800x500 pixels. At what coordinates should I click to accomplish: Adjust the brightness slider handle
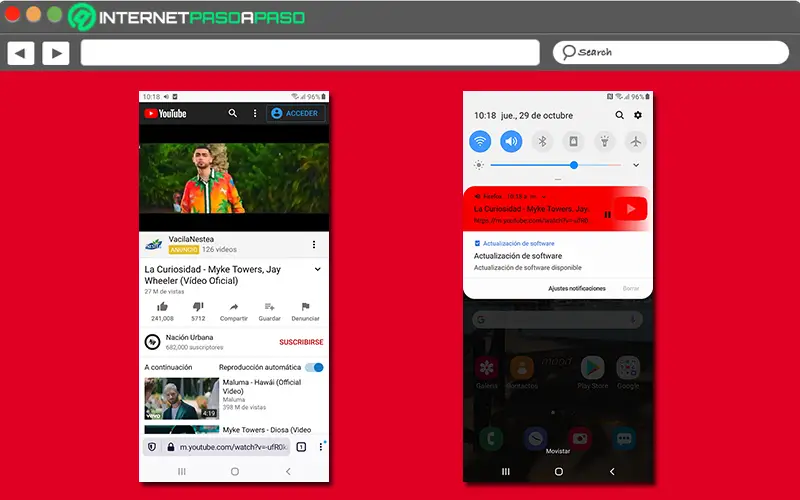pyautogui.click(x=574, y=165)
